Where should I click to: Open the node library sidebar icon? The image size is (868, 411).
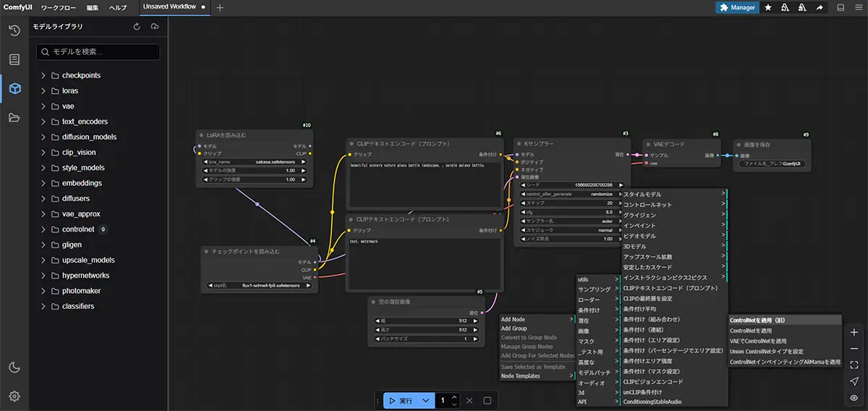(x=14, y=59)
